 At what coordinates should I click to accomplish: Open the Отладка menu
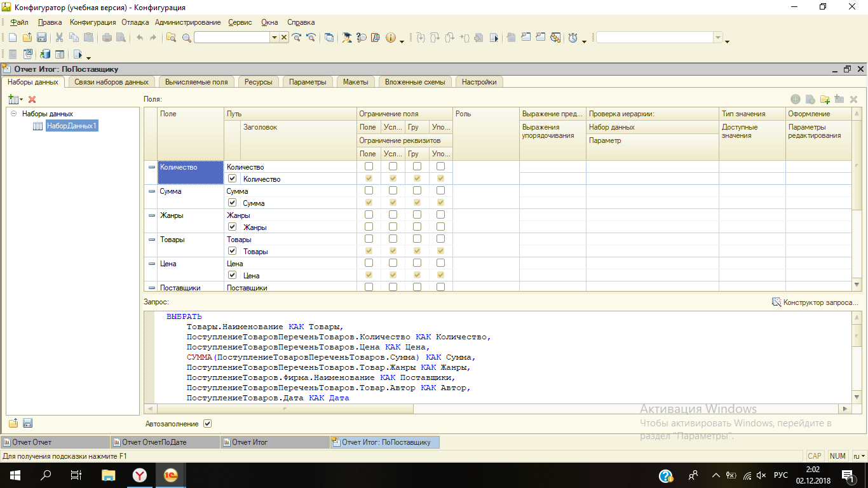tap(135, 22)
